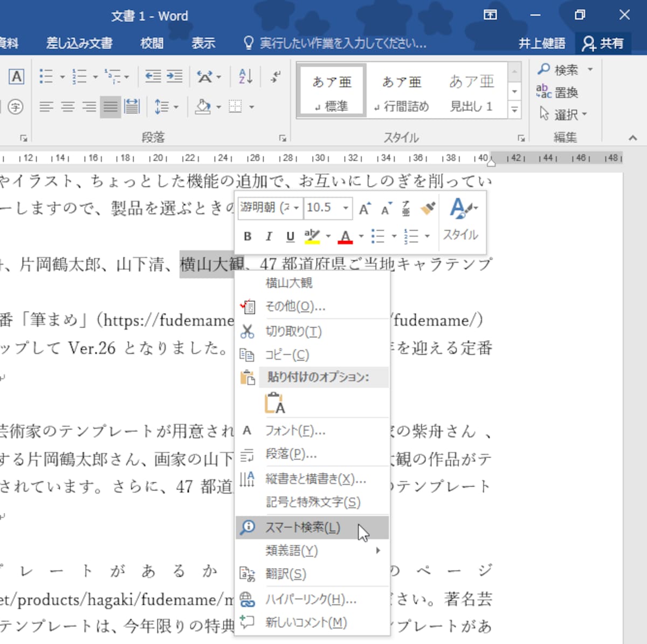This screenshot has height=644, width=647.
Task: Shrink font size in mini toolbar
Action: point(386,209)
